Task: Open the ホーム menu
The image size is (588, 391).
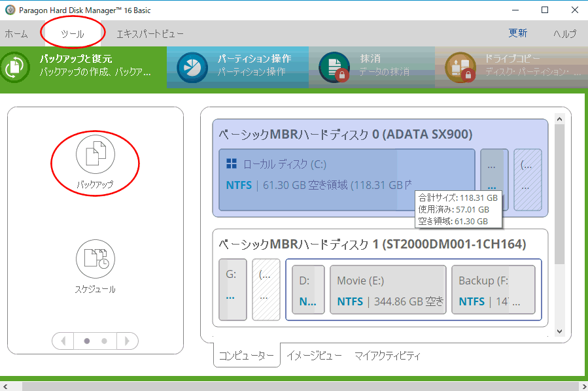Action: pyautogui.click(x=16, y=33)
